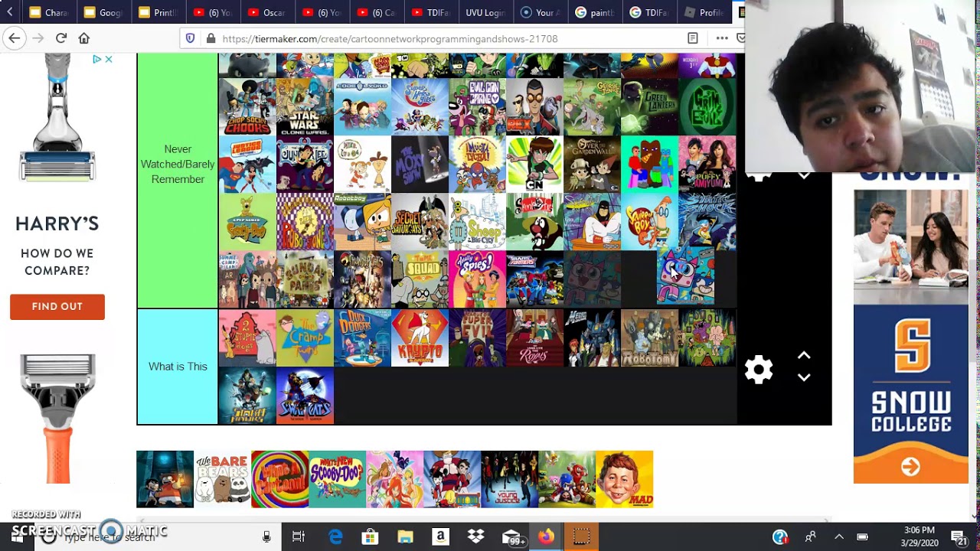Viewport: 980px width, 551px height.
Task: Focus the tiermaker.com URL field
Action: pyautogui.click(x=390, y=38)
